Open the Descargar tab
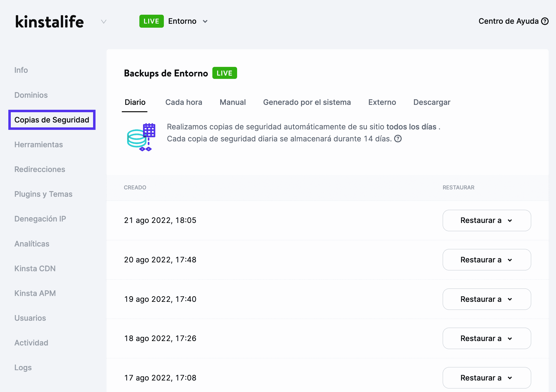 coord(432,102)
